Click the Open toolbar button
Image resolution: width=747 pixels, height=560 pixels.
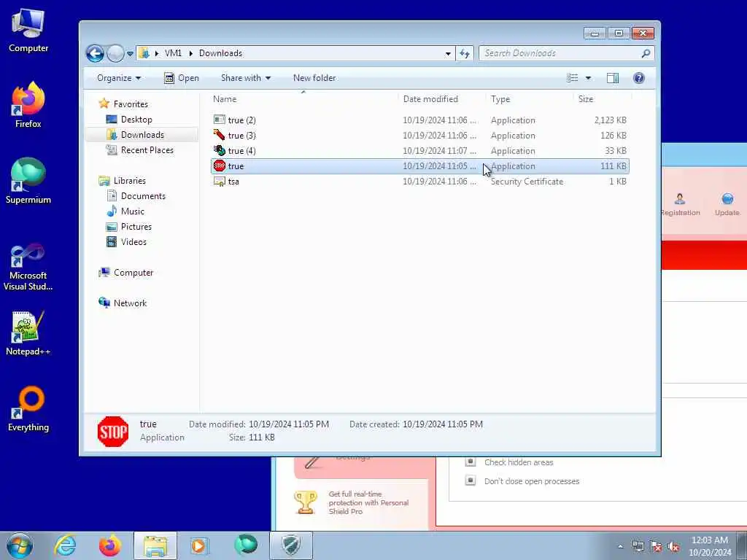tap(182, 78)
